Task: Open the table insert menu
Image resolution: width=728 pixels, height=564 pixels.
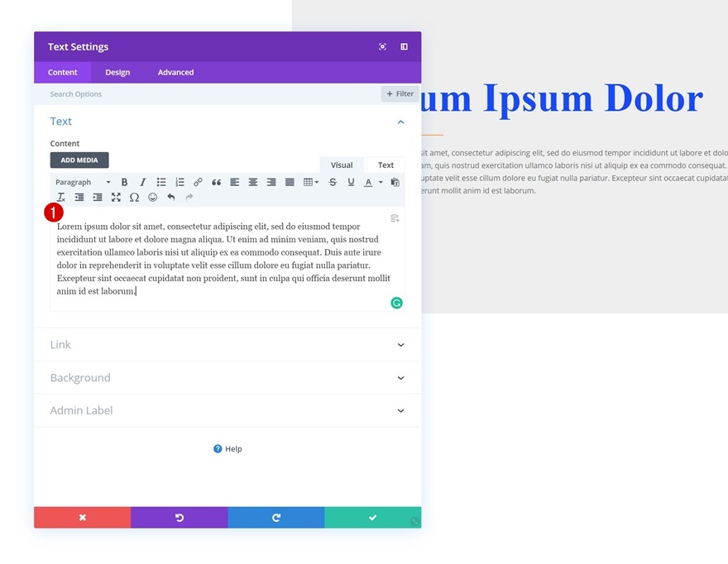Action: (x=310, y=182)
